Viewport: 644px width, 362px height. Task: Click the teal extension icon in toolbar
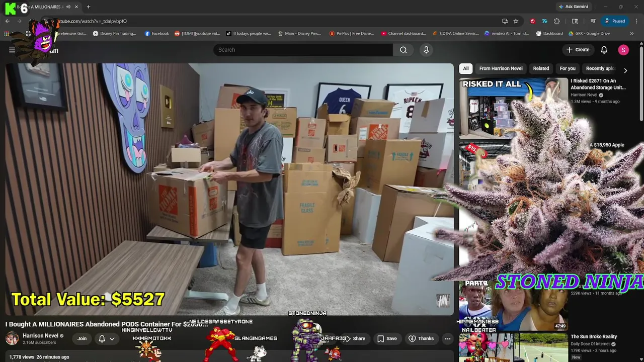pyautogui.click(x=544, y=21)
